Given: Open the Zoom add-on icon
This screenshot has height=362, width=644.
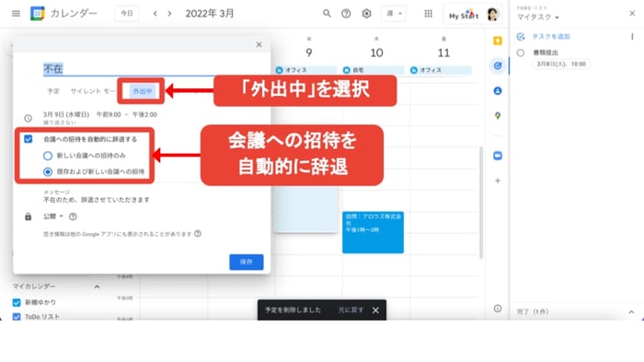Looking at the screenshot, I should 498,156.
